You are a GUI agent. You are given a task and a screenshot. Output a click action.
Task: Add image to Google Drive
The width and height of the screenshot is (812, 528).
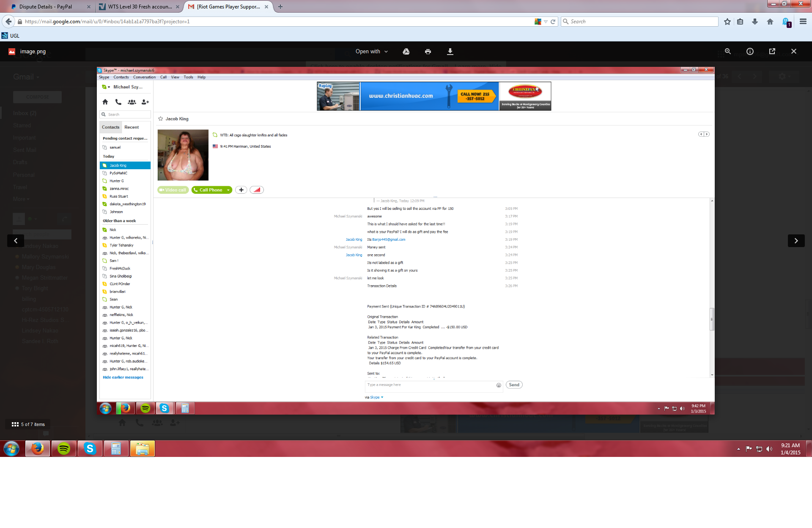[406, 52]
